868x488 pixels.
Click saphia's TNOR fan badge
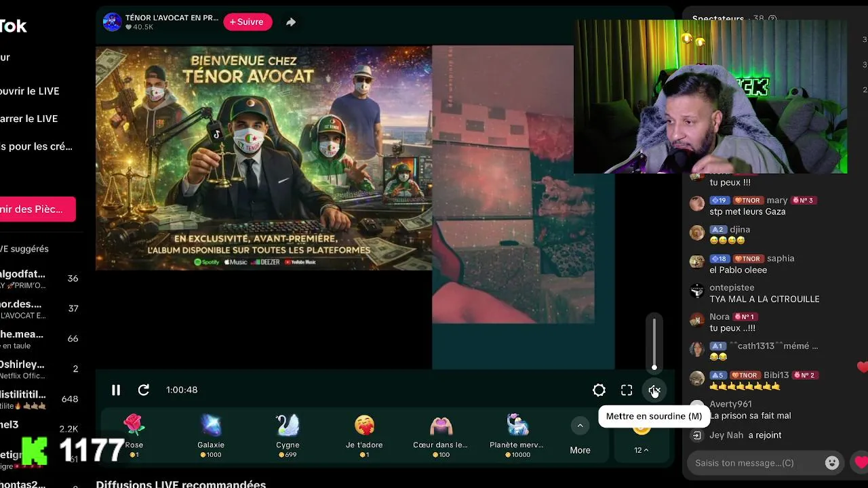747,259
